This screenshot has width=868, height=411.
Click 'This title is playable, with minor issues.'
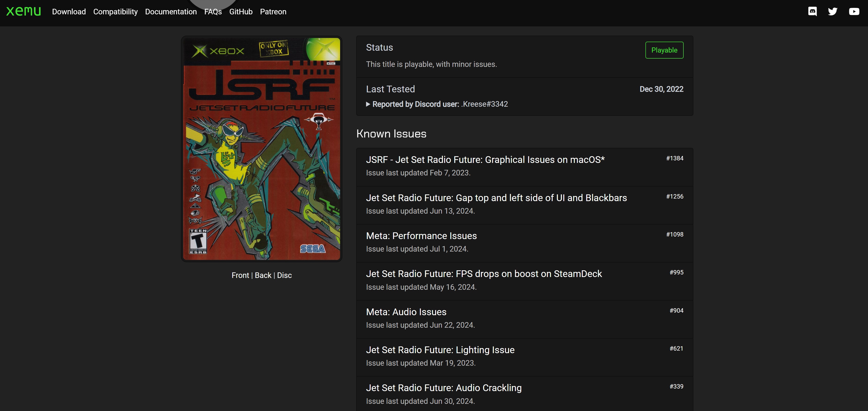pyautogui.click(x=431, y=64)
